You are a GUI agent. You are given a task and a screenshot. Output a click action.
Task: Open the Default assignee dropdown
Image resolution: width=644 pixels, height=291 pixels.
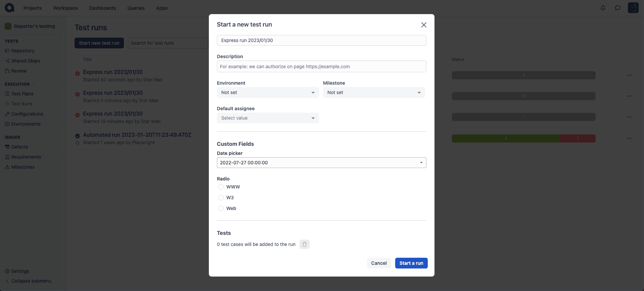coord(268,118)
